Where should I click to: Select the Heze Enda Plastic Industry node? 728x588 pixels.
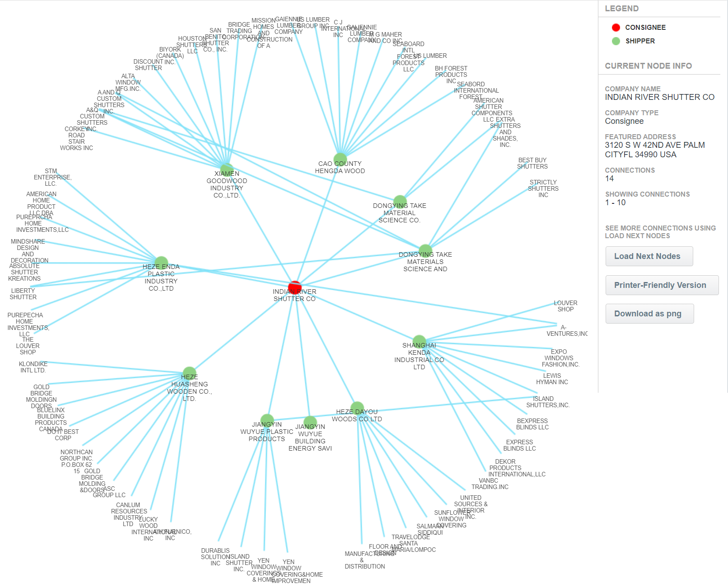[x=161, y=263]
